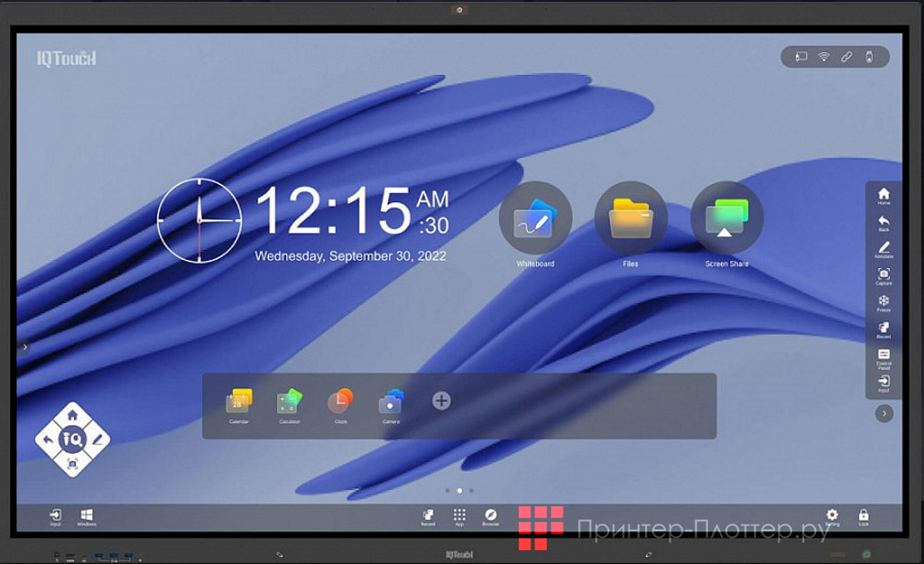Collapse the right sidebar with the arrow
The image size is (924, 564).
[884, 414]
